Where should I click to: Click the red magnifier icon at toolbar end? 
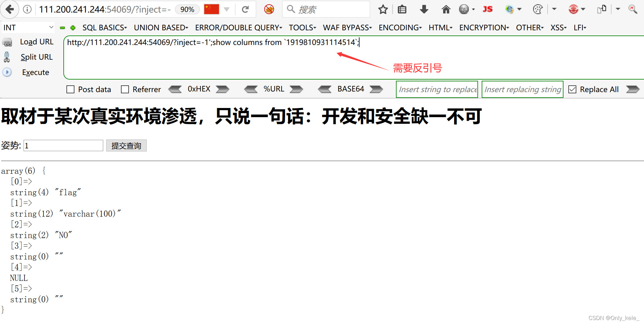(633, 9)
